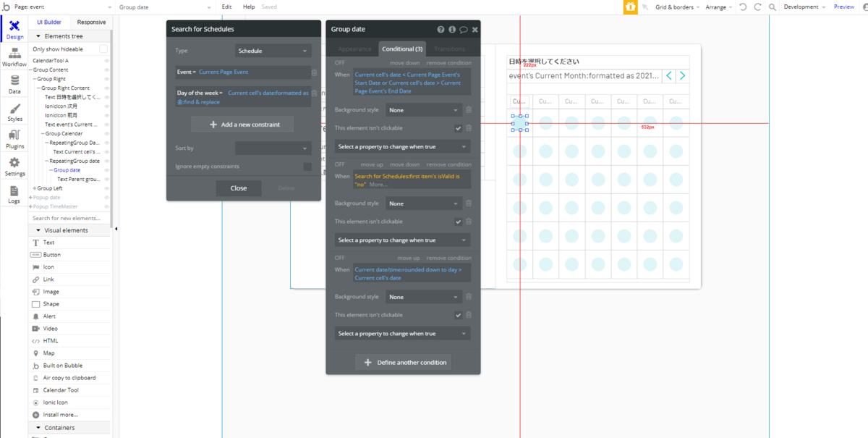Delete first condition's Background style property
The width and height of the screenshot is (868, 438).
[468, 110]
